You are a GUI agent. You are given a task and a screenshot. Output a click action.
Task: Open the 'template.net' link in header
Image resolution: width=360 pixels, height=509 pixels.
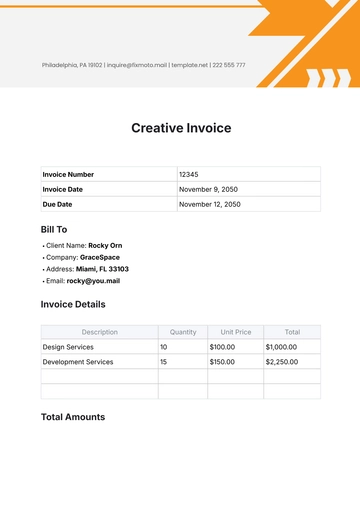(190, 65)
